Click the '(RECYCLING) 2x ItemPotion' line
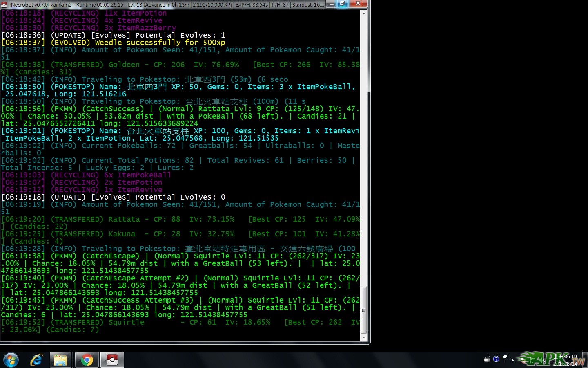Image resolution: width=588 pixels, height=368 pixels. 82,182
